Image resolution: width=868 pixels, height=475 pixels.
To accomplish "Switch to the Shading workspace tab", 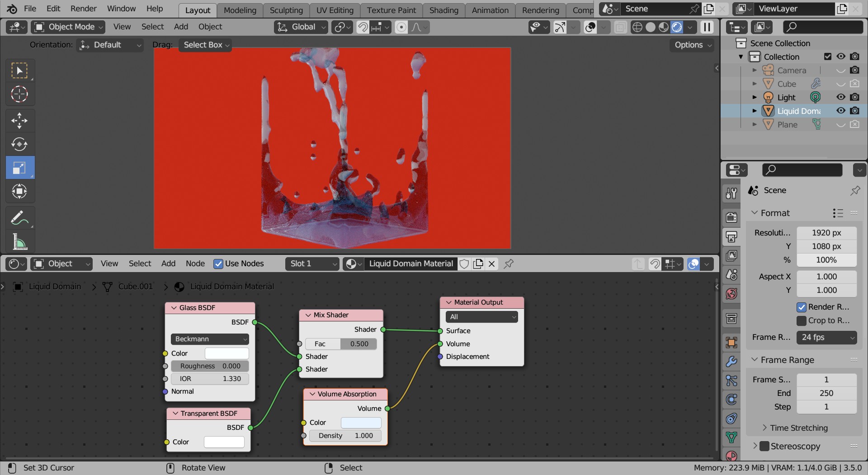I will pos(443,10).
